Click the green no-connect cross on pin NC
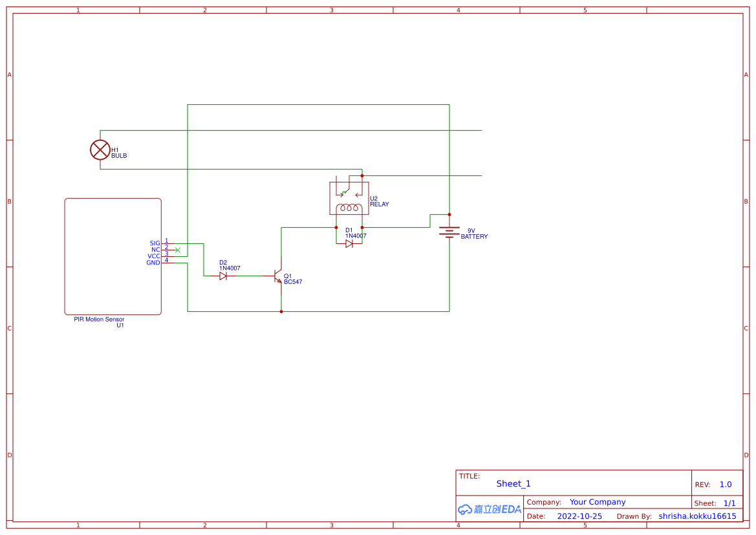This screenshot has height=535, width=756. (x=178, y=250)
